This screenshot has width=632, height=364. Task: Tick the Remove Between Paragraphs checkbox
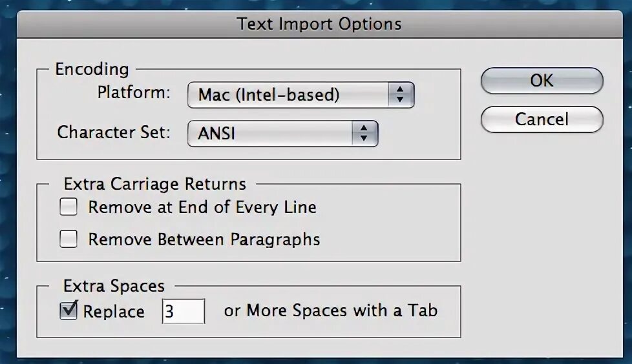point(68,239)
